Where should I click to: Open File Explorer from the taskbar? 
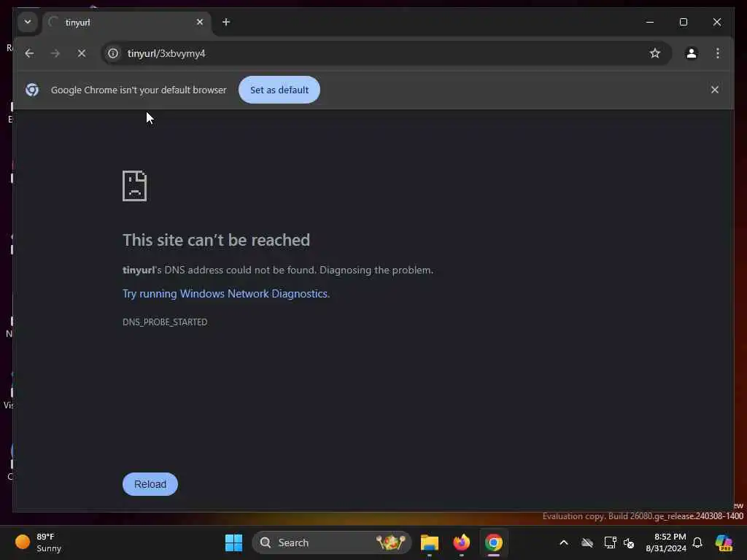429,542
